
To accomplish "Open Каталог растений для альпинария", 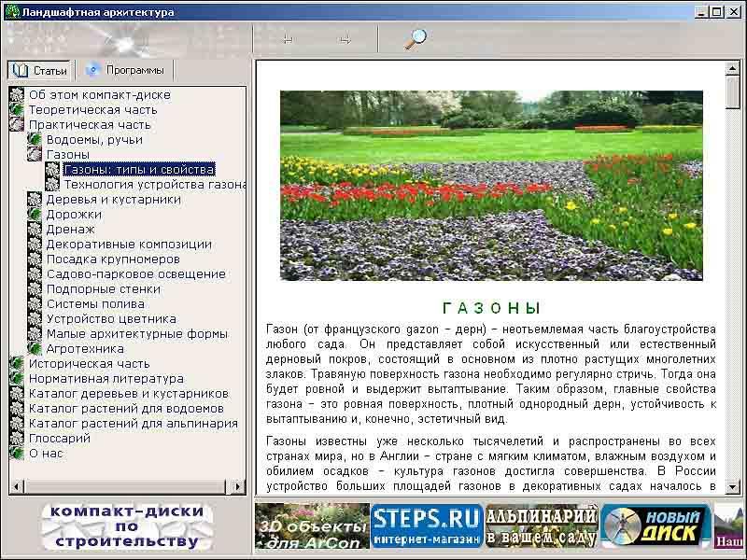I will pyautogui.click(x=134, y=424).
